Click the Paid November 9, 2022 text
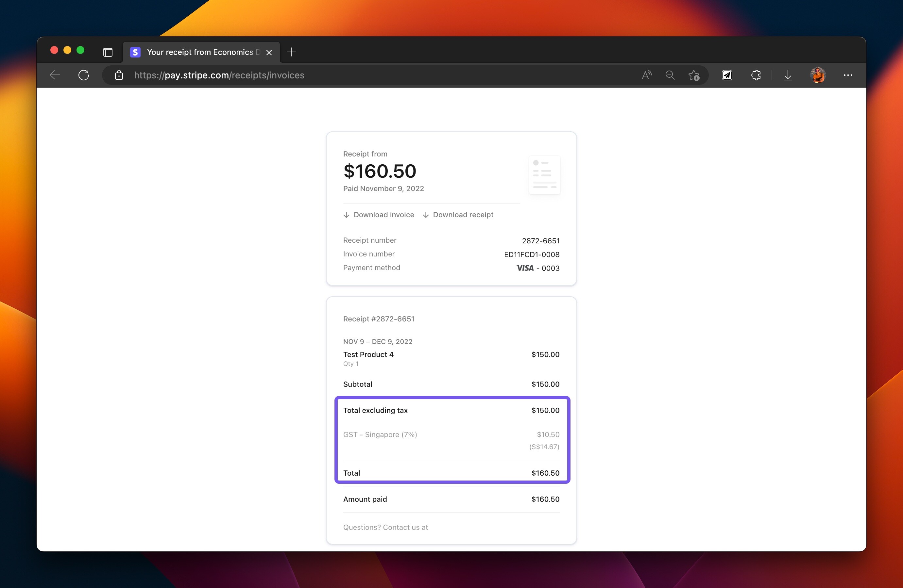Image resolution: width=903 pixels, height=588 pixels. pos(383,188)
